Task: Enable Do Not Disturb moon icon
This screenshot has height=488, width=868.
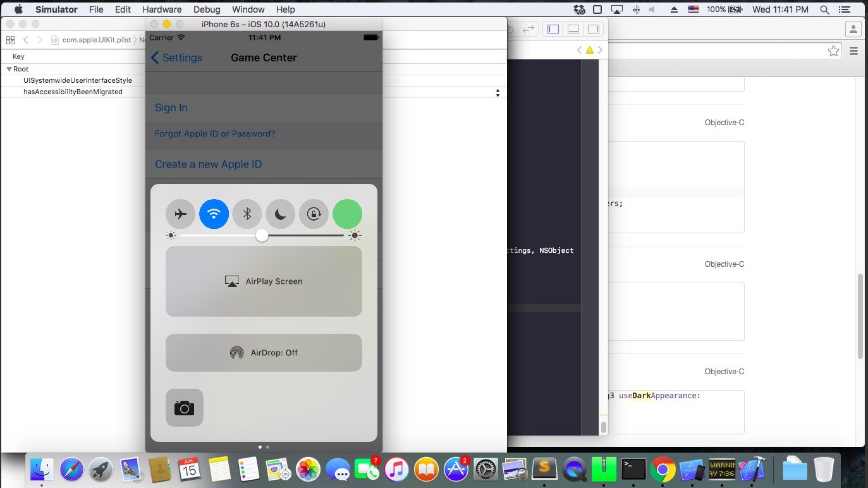Action: 281,214
